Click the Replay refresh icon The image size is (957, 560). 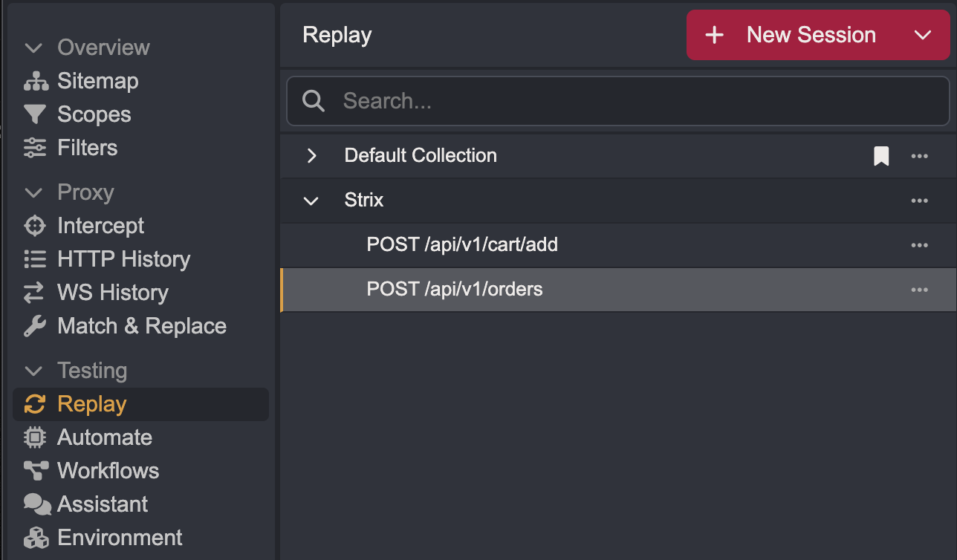[x=35, y=404]
